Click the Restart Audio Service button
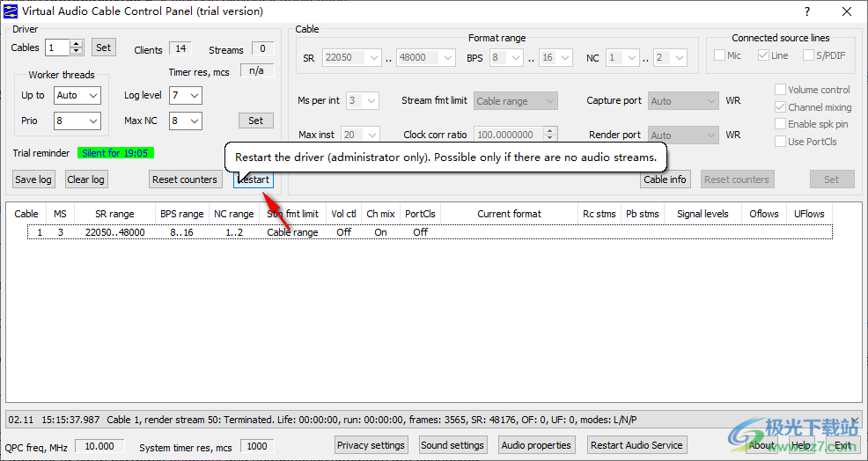The height and width of the screenshot is (461, 868). click(636, 445)
